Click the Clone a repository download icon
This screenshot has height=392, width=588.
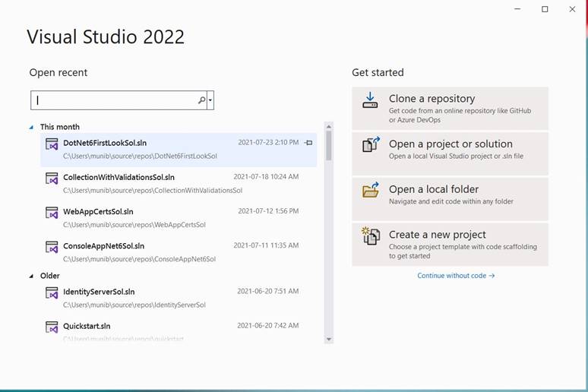[x=370, y=100]
